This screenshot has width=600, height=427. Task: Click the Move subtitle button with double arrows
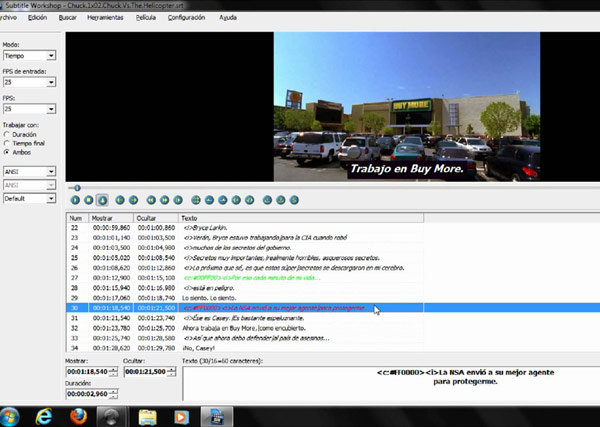pos(196,200)
